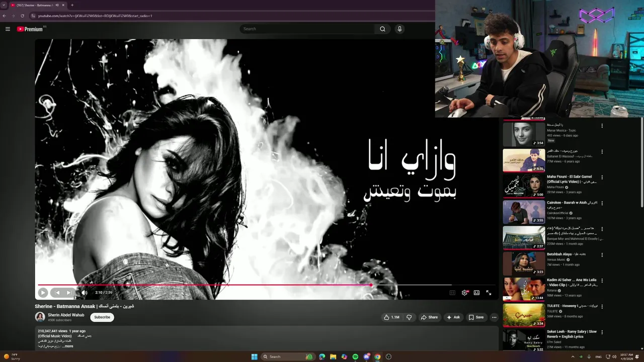Open options for Banque Misr video
Image resolution: width=644 pixels, height=362 pixels.
click(602, 229)
